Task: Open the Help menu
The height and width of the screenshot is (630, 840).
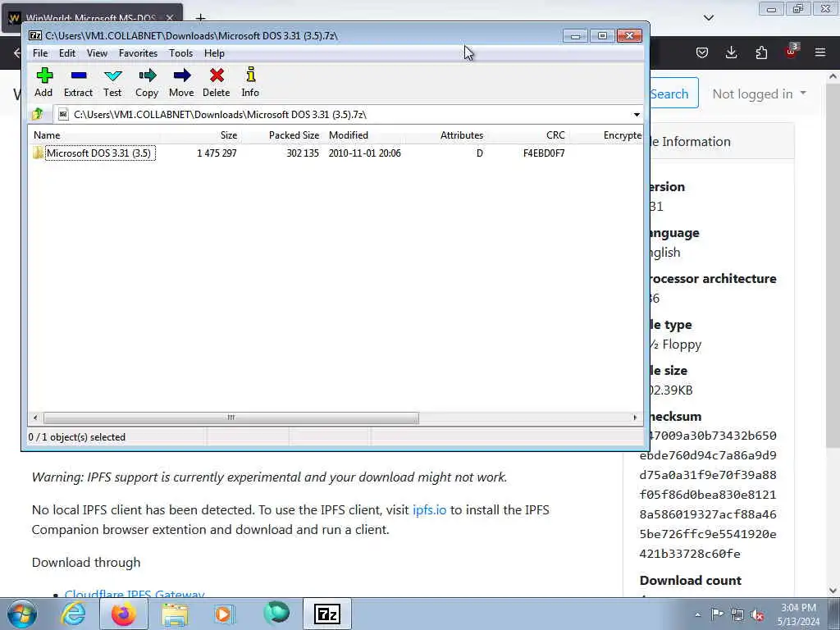Action: pos(214,53)
